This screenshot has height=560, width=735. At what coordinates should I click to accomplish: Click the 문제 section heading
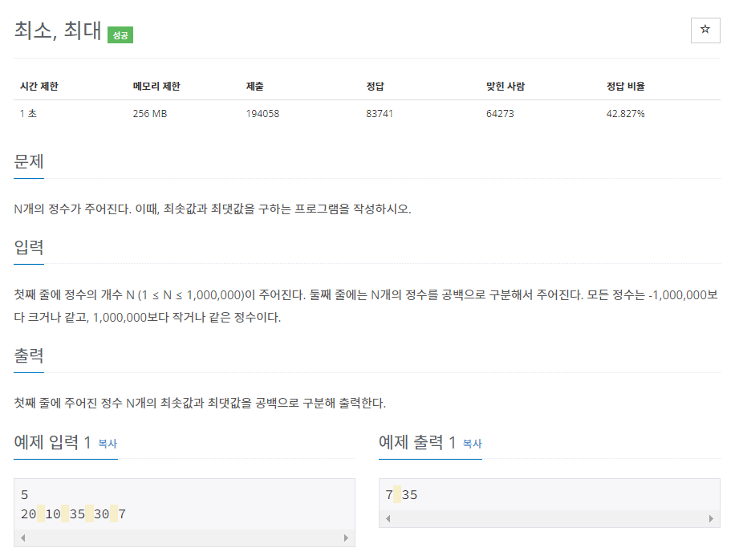[29, 162]
